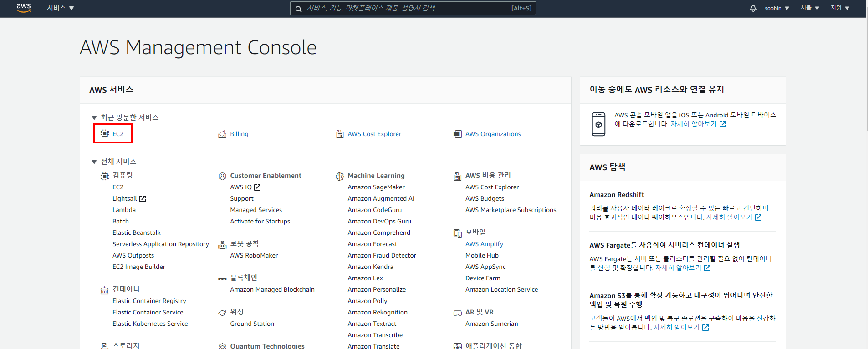
Task: Open Amazon Polly service
Action: tap(368, 301)
